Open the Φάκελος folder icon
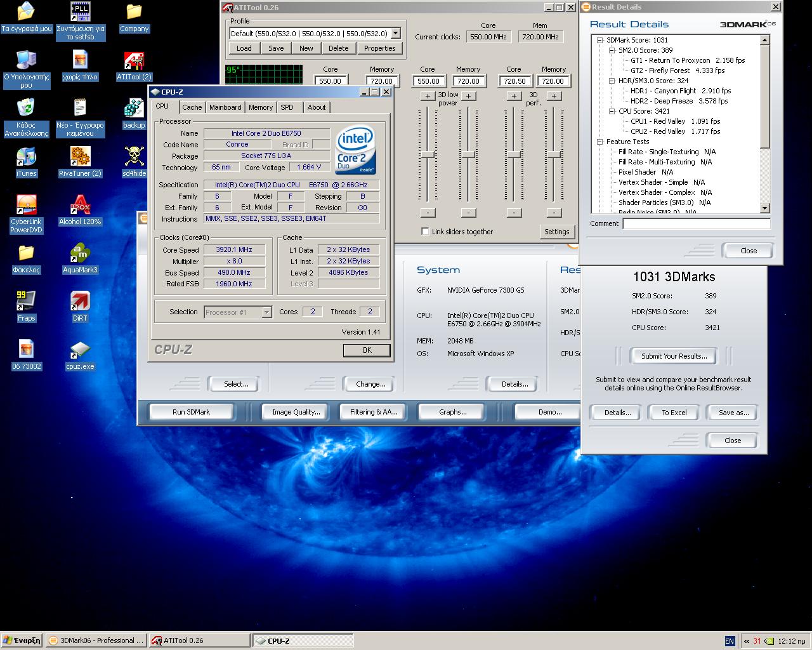Viewport: 812px width, 650px height. (26, 259)
